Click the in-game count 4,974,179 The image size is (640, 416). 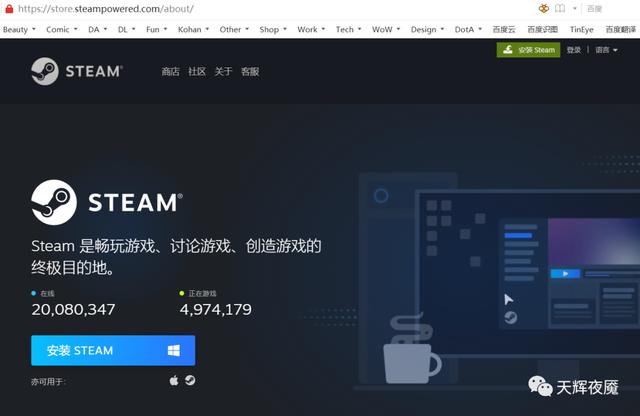[216, 309]
